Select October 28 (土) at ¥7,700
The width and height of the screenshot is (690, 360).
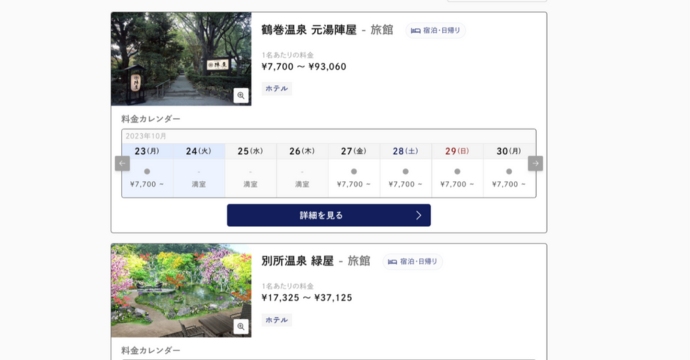pyautogui.click(x=406, y=170)
